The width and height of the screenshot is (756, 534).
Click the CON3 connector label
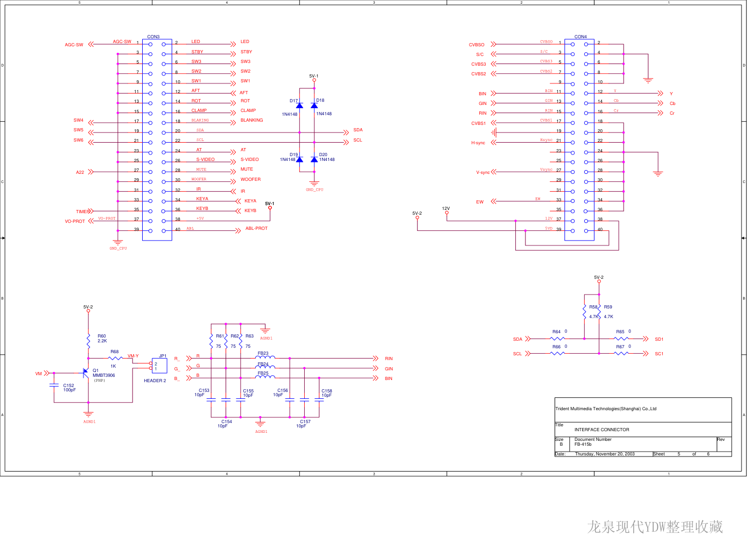[x=153, y=37]
